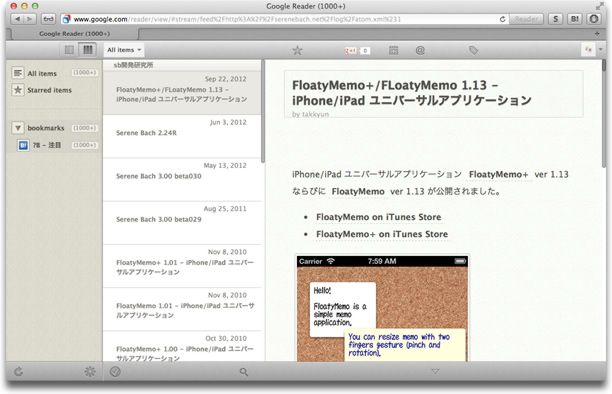The height and width of the screenshot is (394, 612).
Task: Open settings gear in sidebar footer
Action: pyautogui.click(x=90, y=372)
